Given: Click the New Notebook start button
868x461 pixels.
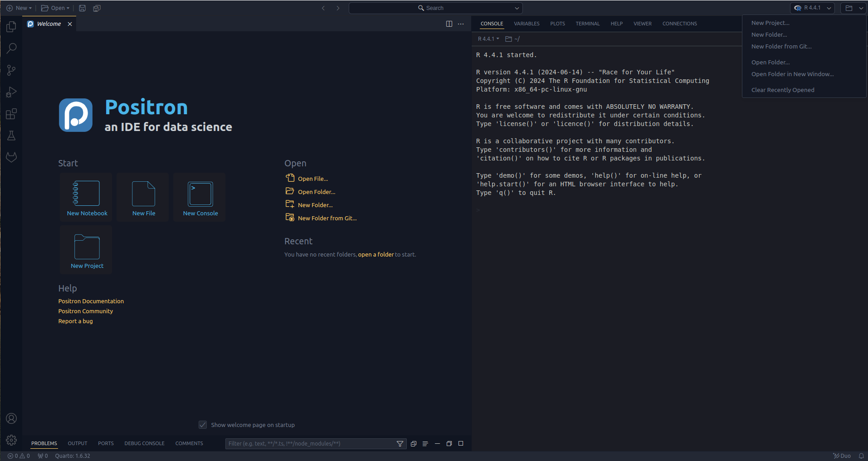Looking at the screenshot, I should [x=86, y=197].
